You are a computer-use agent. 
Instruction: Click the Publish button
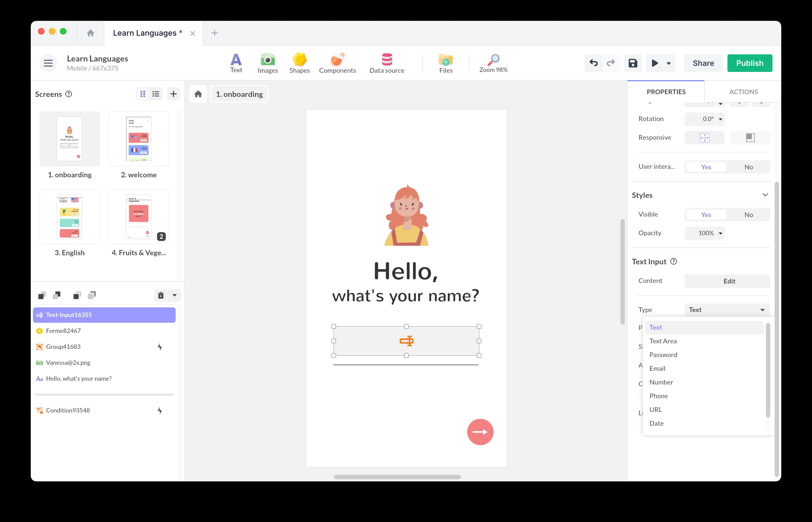click(749, 63)
